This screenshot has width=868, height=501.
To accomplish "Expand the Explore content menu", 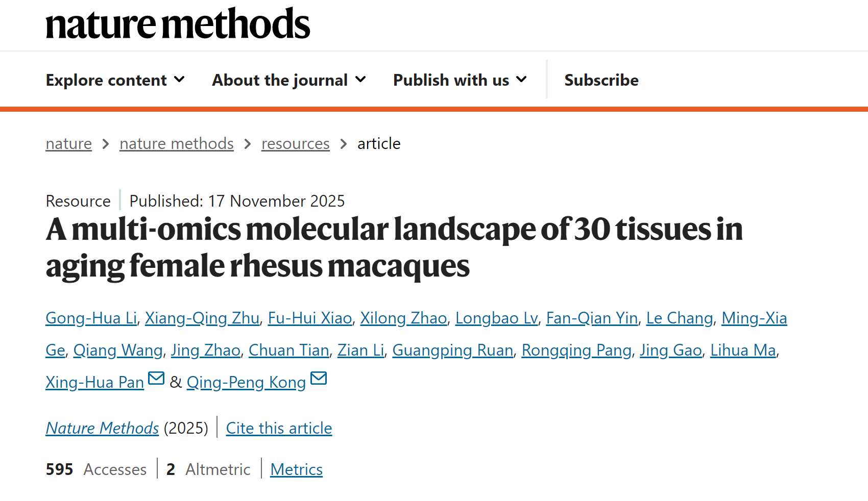I will point(115,80).
